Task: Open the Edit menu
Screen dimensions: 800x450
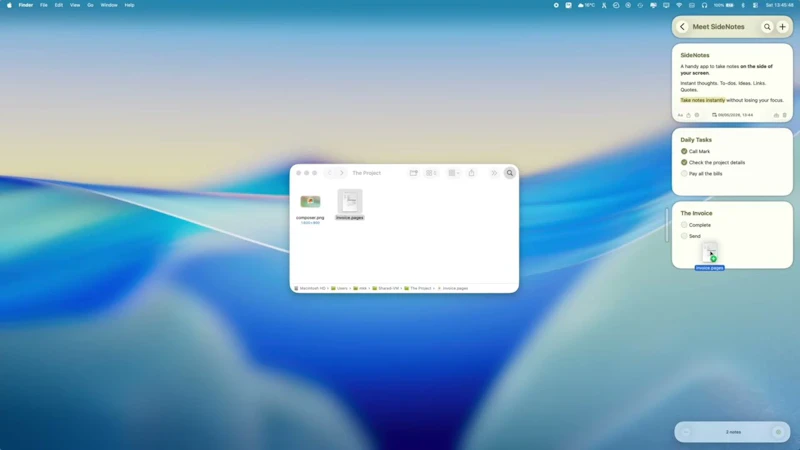Action: tap(59, 5)
